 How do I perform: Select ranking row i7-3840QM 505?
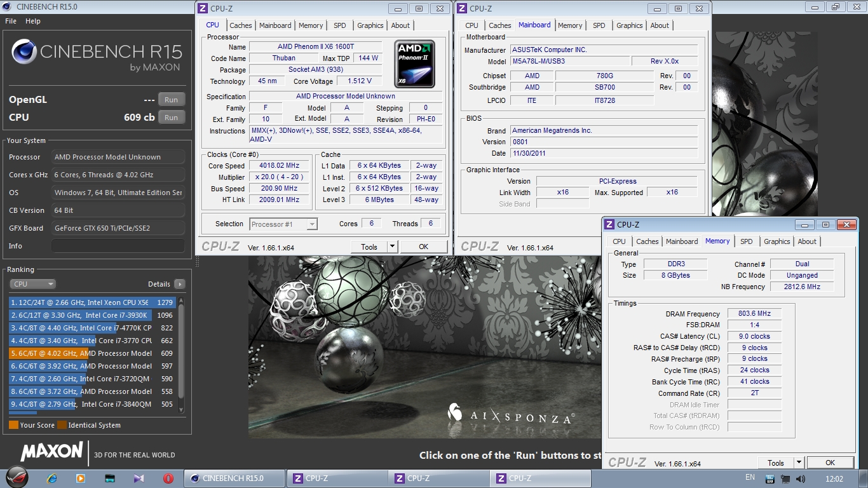92,404
